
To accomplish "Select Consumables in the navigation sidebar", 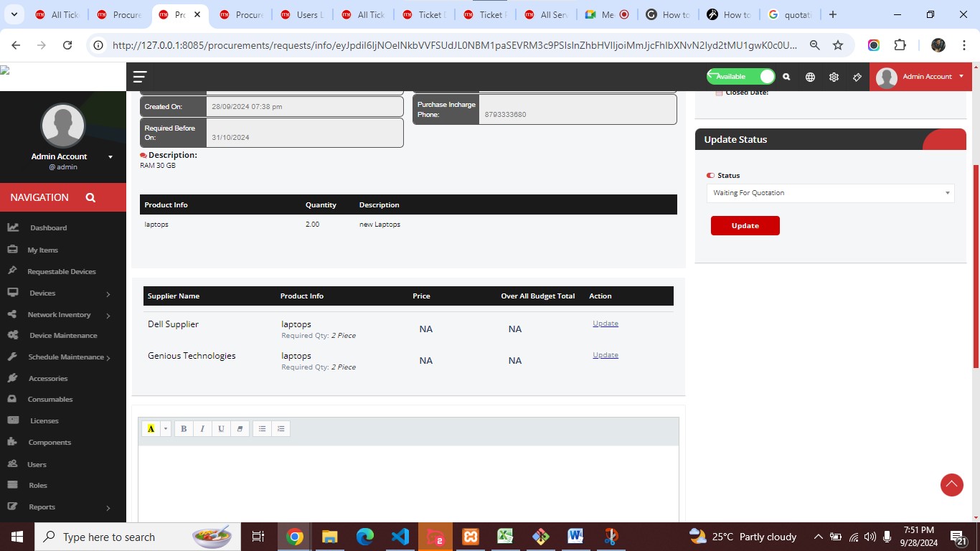I will coord(50,399).
